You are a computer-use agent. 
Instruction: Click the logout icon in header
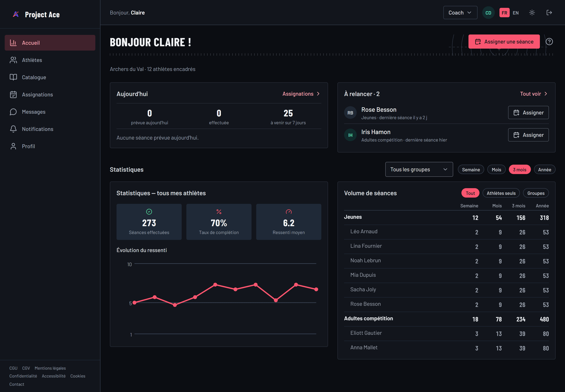(x=549, y=13)
